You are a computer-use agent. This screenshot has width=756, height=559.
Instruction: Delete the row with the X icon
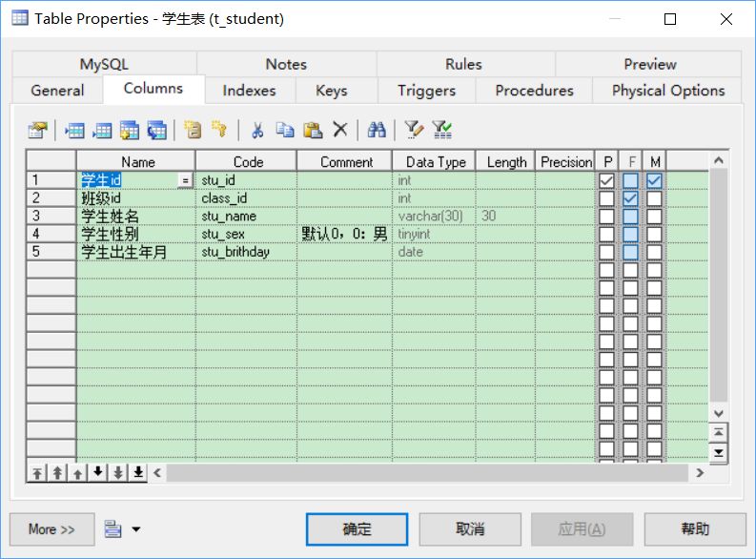point(340,130)
